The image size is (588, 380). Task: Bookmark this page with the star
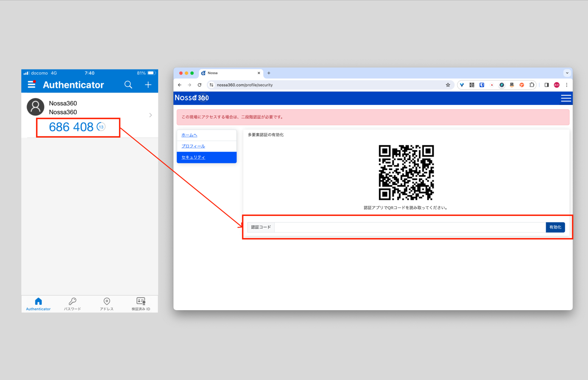coord(448,85)
